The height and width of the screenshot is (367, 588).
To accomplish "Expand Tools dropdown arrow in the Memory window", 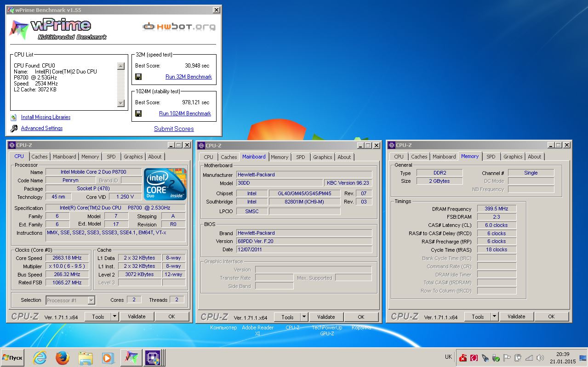I will click(x=494, y=316).
